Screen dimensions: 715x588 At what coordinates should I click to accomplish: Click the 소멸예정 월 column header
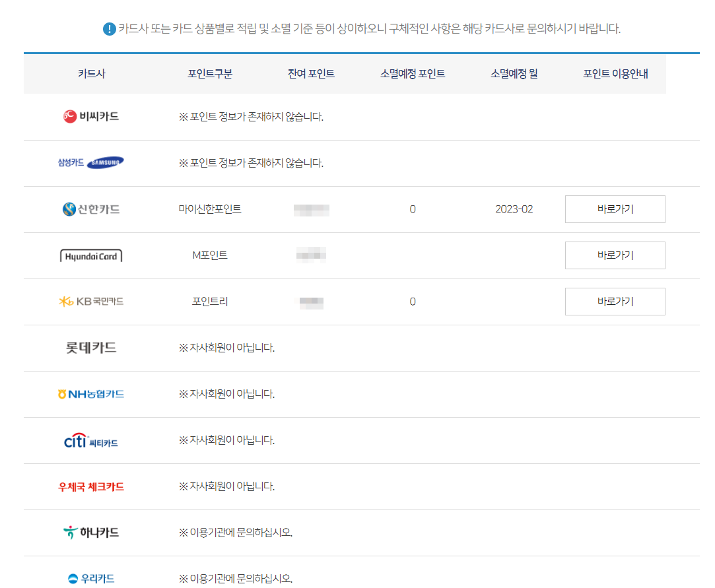pos(514,74)
